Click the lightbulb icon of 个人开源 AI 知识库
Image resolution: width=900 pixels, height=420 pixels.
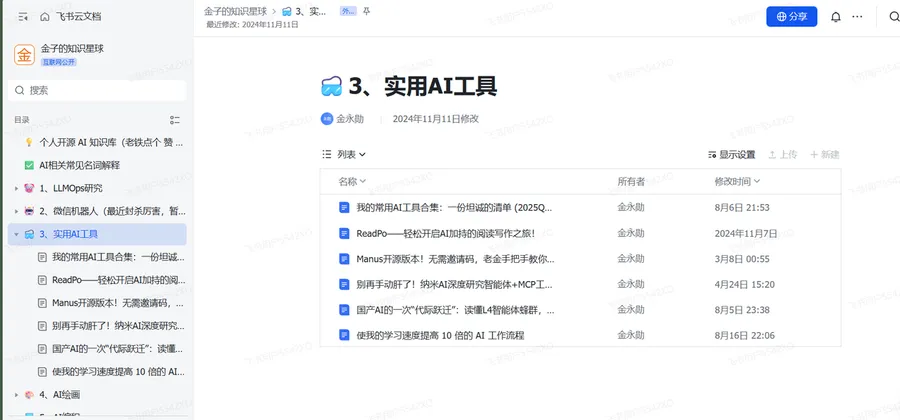click(x=29, y=142)
